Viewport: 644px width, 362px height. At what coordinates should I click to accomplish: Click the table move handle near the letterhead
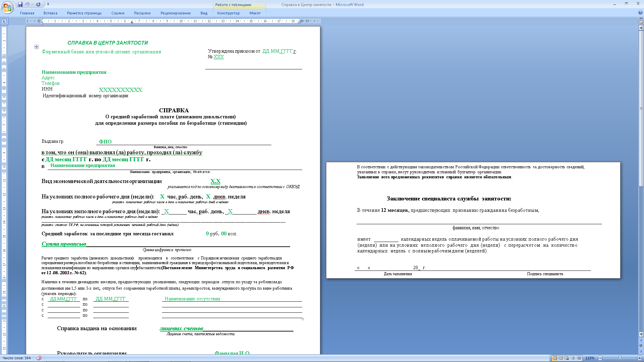36,47
